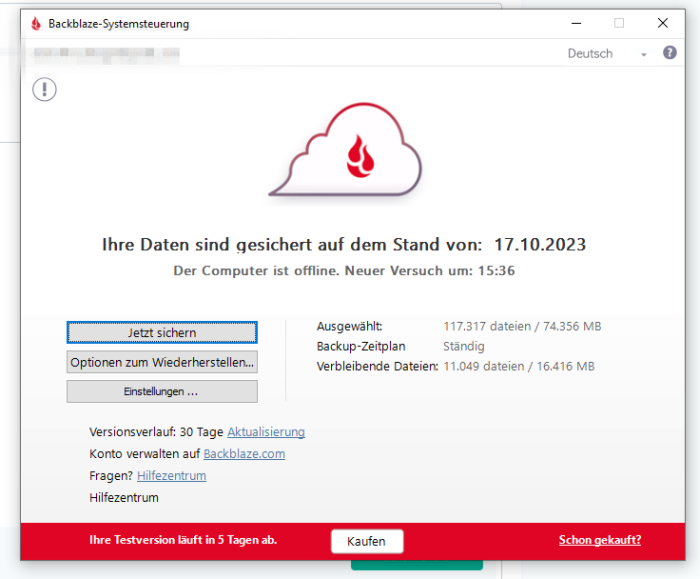Open the Hilfezentrum link

171,475
